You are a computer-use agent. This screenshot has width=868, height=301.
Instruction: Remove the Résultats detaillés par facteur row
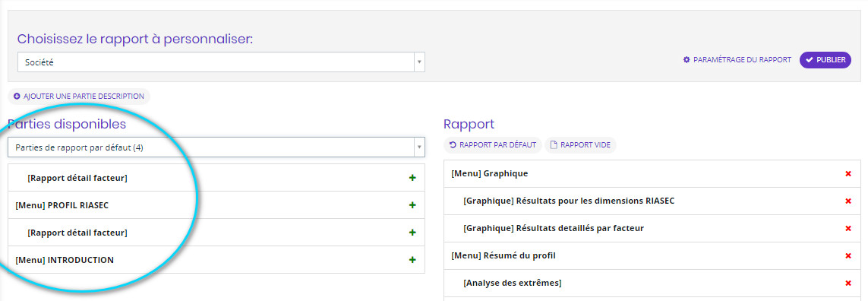click(x=848, y=228)
